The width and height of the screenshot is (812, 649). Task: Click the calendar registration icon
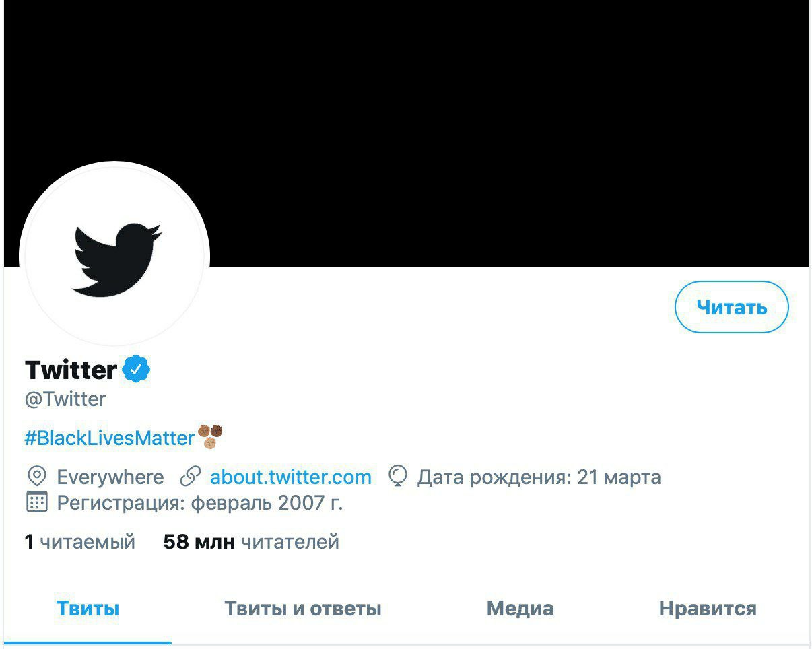tap(36, 502)
